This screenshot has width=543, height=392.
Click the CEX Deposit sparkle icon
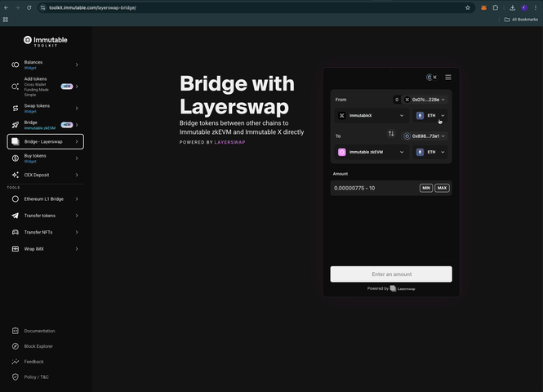(x=16, y=175)
